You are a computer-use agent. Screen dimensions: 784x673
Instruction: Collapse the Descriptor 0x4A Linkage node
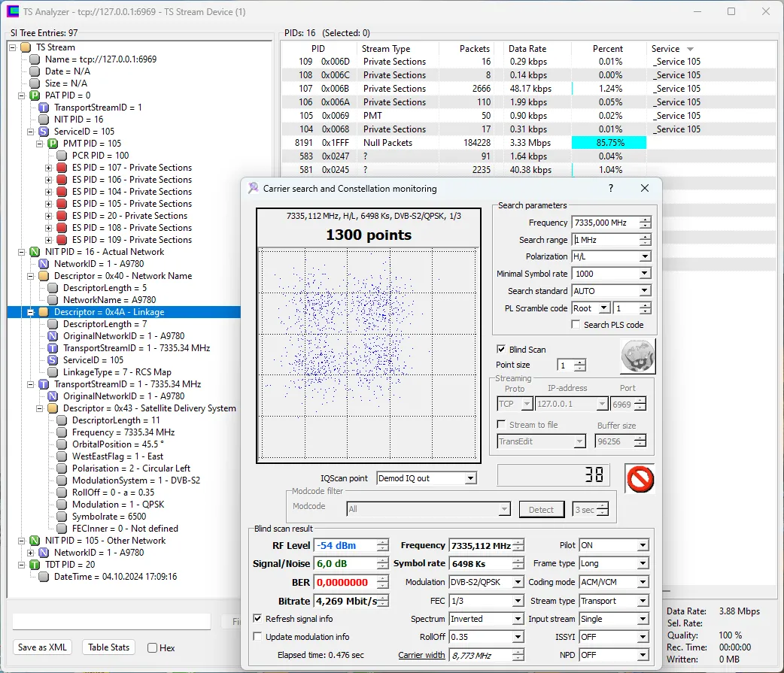(x=31, y=312)
